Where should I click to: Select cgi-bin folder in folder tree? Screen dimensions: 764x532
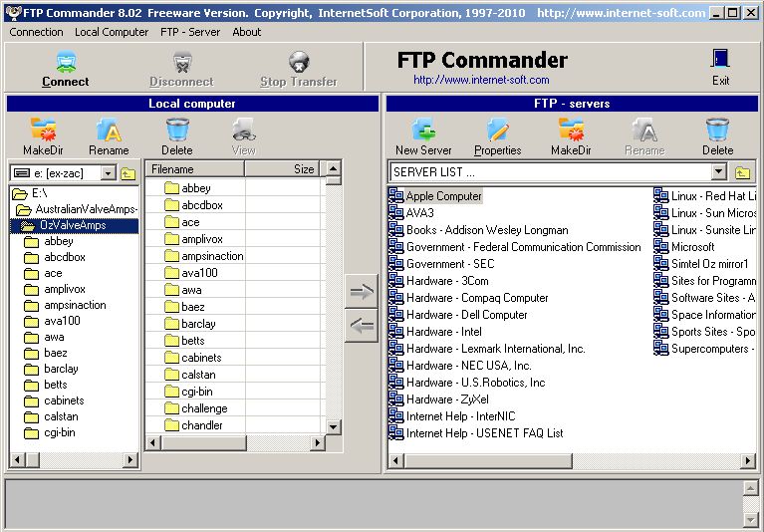click(50, 432)
